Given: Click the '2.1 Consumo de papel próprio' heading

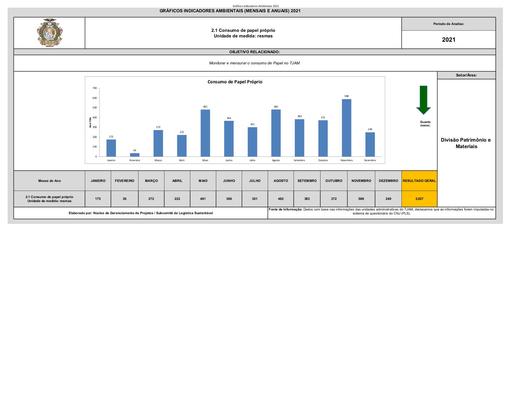Looking at the screenshot, I should coord(243,30).
